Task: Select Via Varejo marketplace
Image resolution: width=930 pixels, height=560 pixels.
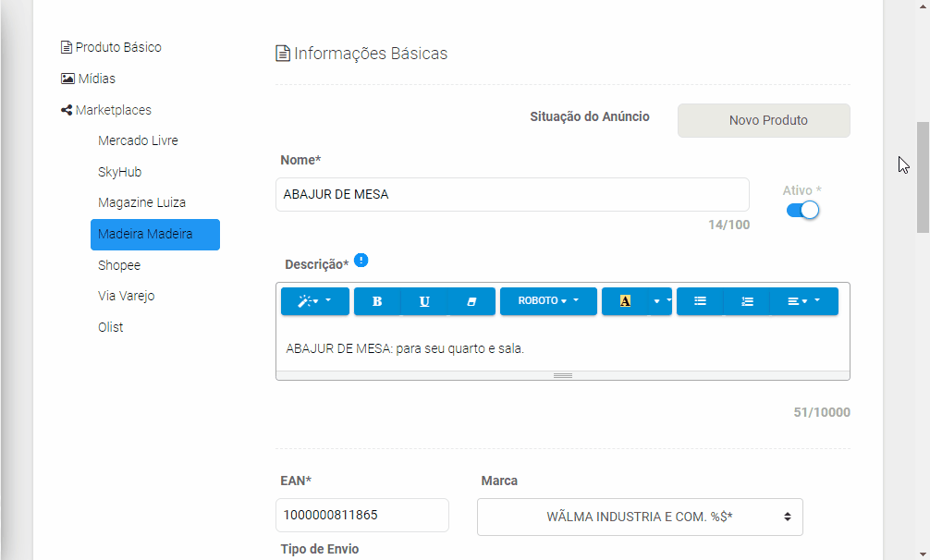Action: (x=127, y=296)
